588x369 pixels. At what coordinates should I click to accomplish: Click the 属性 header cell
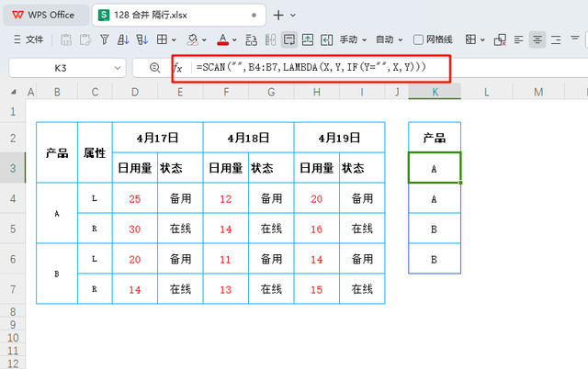[x=95, y=152]
